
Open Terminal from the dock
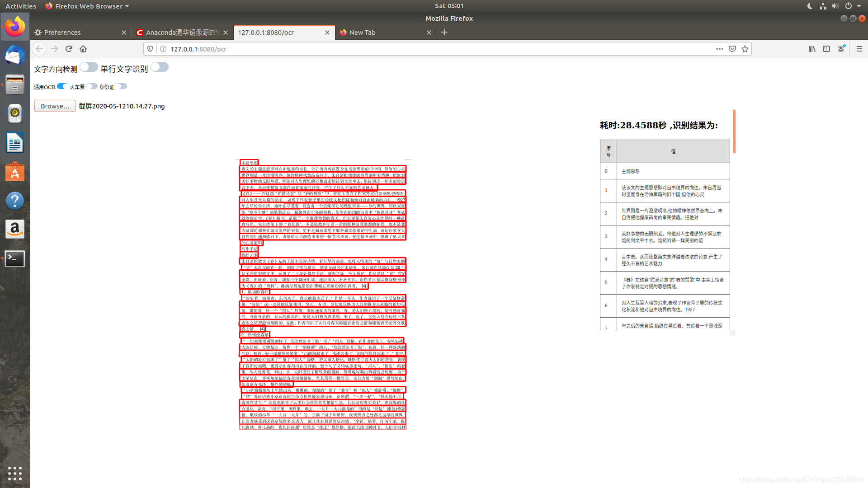[x=15, y=258]
